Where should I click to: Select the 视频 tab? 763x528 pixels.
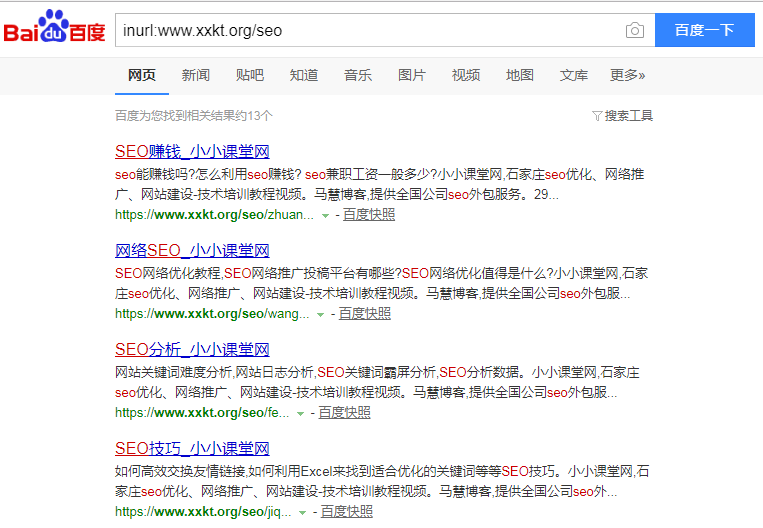tap(466, 75)
